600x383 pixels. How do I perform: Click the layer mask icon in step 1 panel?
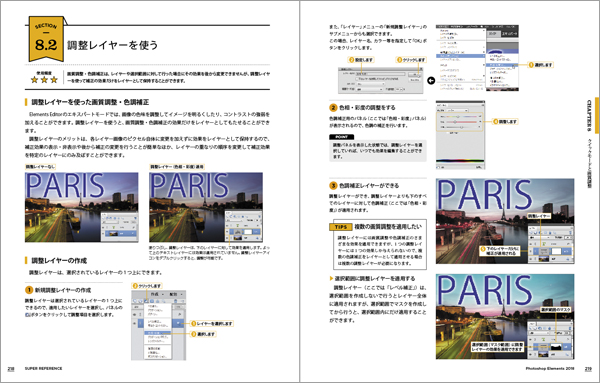click(152, 301)
